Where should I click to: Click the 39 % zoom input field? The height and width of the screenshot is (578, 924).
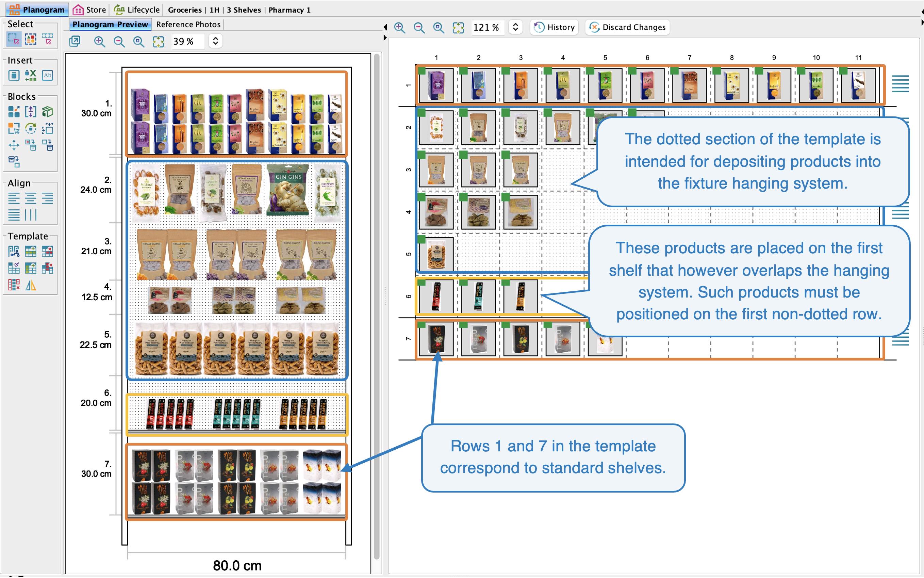pyautogui.click(x=187, y=41)
